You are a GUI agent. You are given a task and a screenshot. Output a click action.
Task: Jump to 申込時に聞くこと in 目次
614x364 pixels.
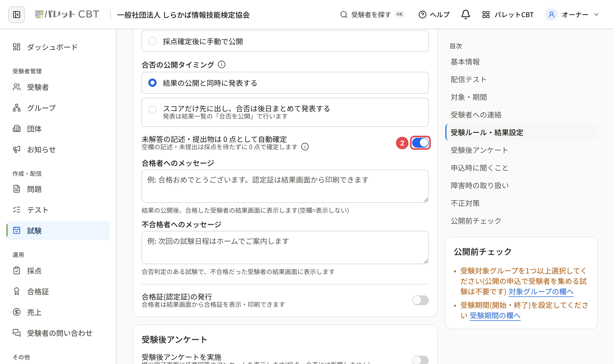coord(479,168)
